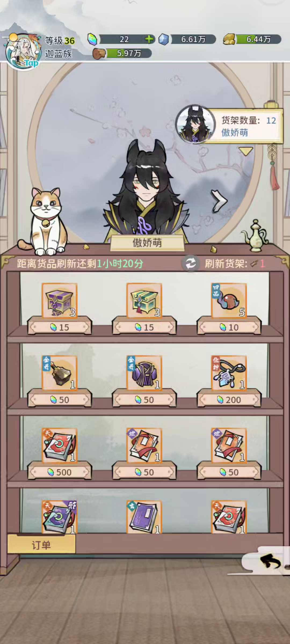Expand shopkeeper panel with yellow triangle

point(246,151)
